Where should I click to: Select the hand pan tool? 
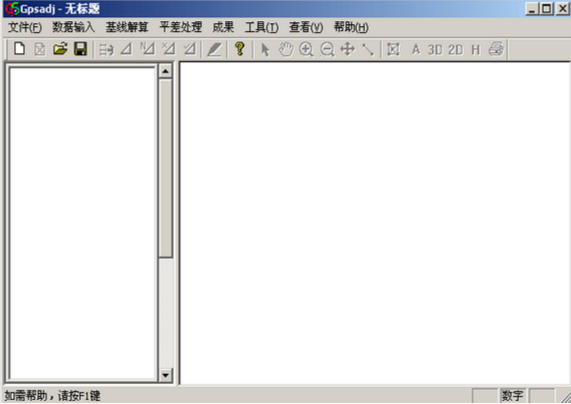[286, 49]
